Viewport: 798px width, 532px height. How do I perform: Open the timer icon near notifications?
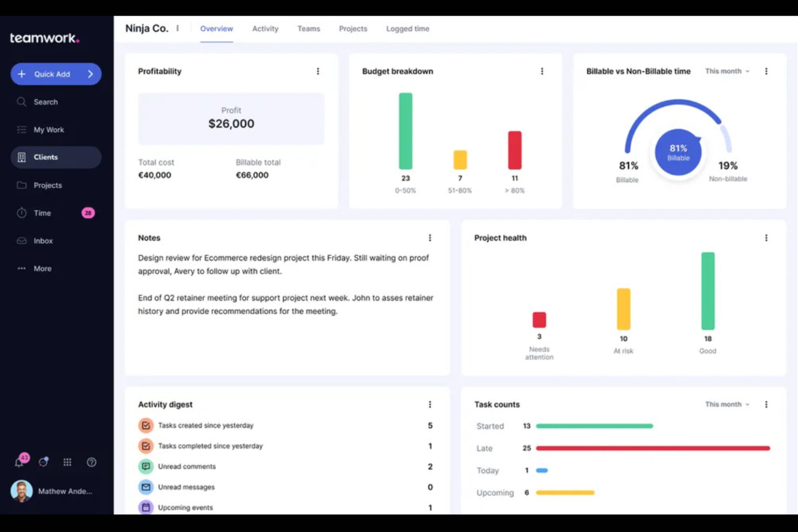click(x=43, y=462)
